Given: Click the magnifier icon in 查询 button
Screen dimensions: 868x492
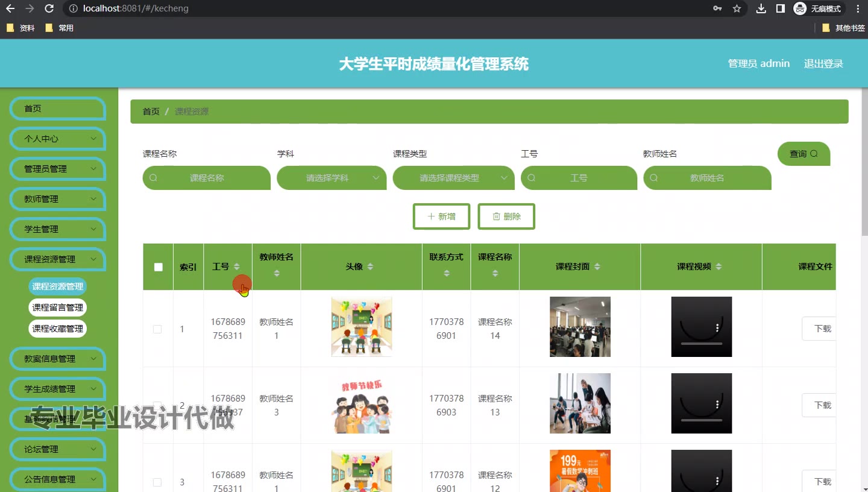Looking at the screenshot, I should coord(814,154).
